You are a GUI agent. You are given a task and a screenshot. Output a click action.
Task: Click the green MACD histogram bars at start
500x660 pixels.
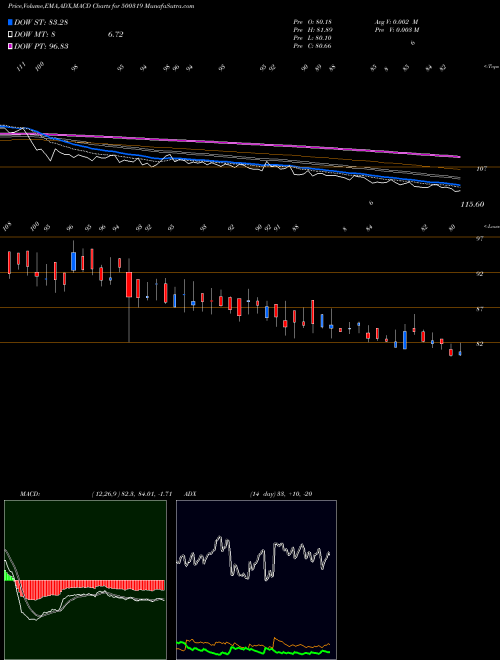click(x=8, y=576)
